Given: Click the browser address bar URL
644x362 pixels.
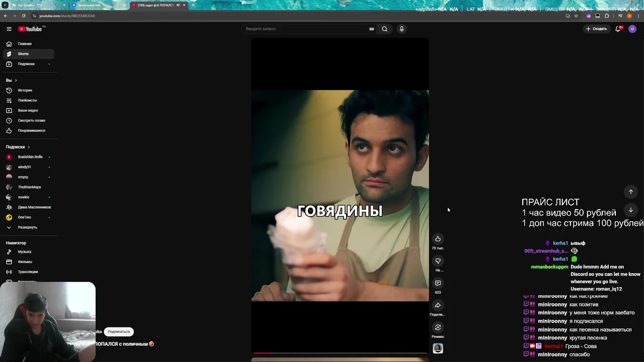Looking at the screenshot, I should pos(67,16).
